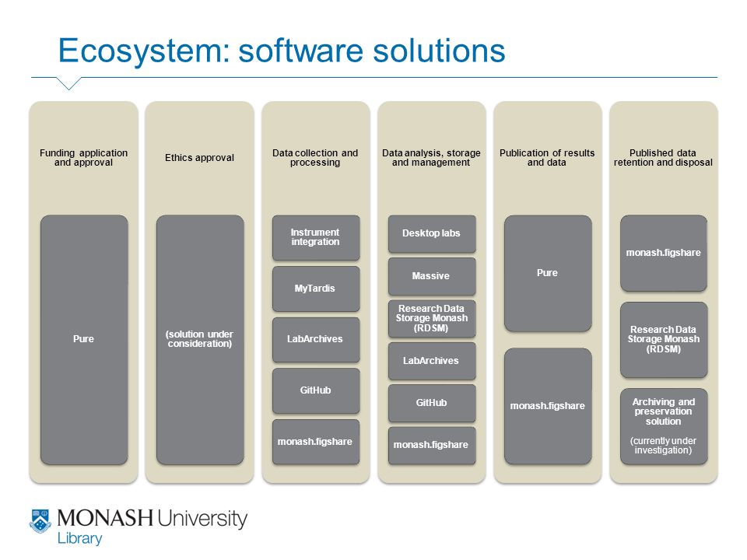Select the '(solution under consideration)' box

click(200, 340)
